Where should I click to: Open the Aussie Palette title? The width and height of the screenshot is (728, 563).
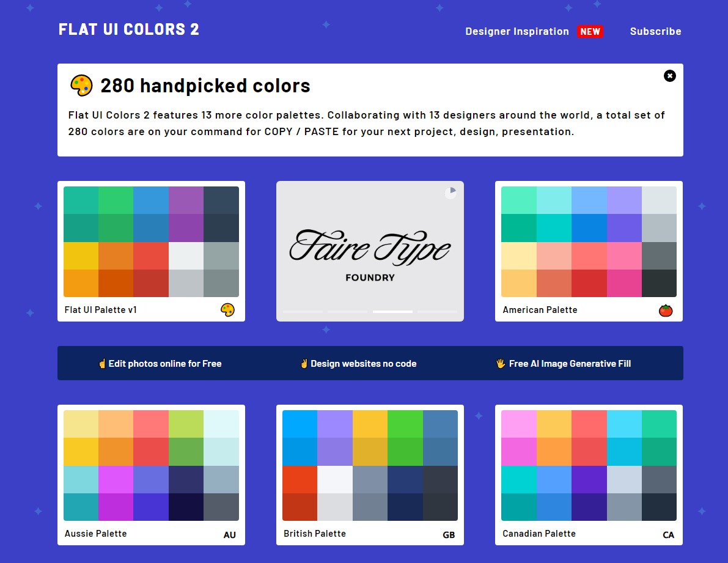point(95,534)
